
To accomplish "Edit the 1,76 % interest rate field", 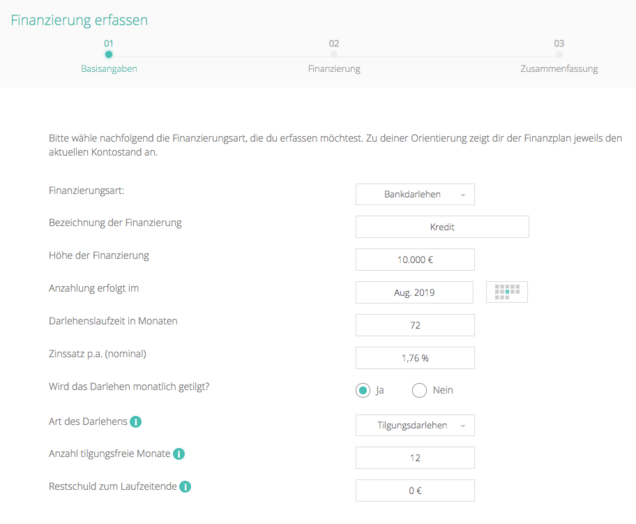I will [x=415, y=358].
